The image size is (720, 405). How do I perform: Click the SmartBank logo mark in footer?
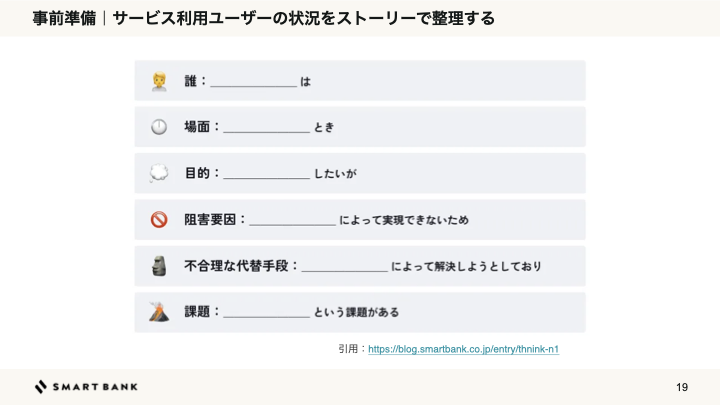41,387
